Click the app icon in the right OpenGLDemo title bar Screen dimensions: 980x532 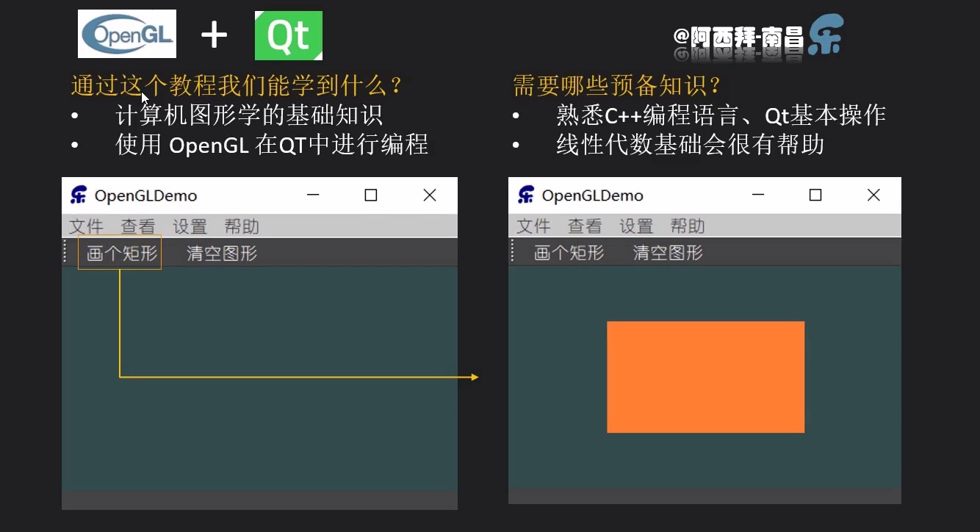click(525, 195)
